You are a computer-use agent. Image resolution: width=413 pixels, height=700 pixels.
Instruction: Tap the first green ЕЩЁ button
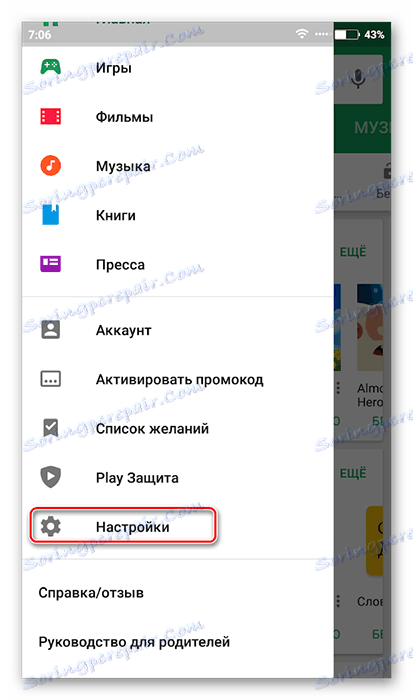pos(353,252)
